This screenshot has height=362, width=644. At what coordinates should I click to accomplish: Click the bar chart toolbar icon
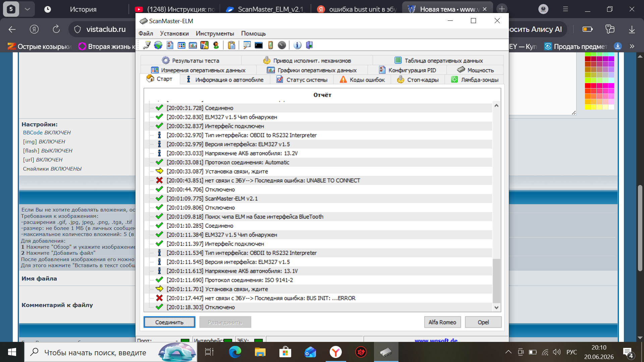click(193, 45)
